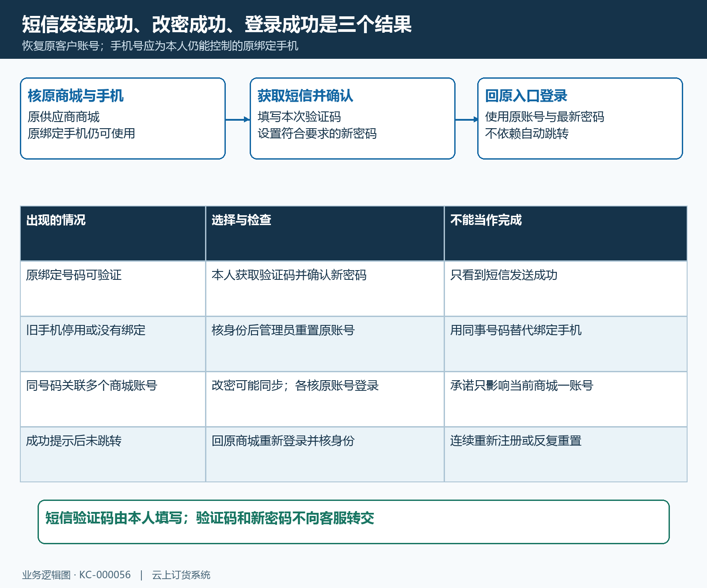Select the cell 本人获取验证码并确认新密码

325,289
